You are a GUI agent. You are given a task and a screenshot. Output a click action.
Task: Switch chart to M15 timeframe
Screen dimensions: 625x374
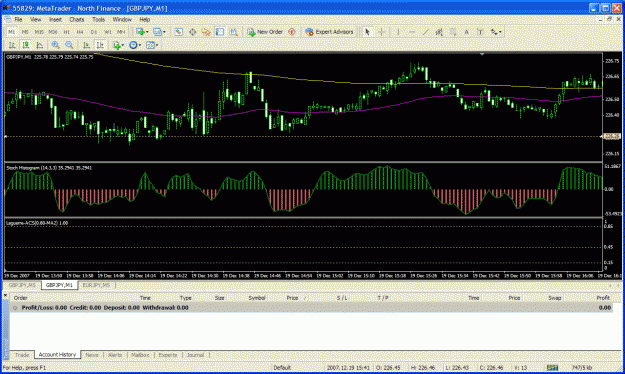pyautogui.click(x=39, y=32)
